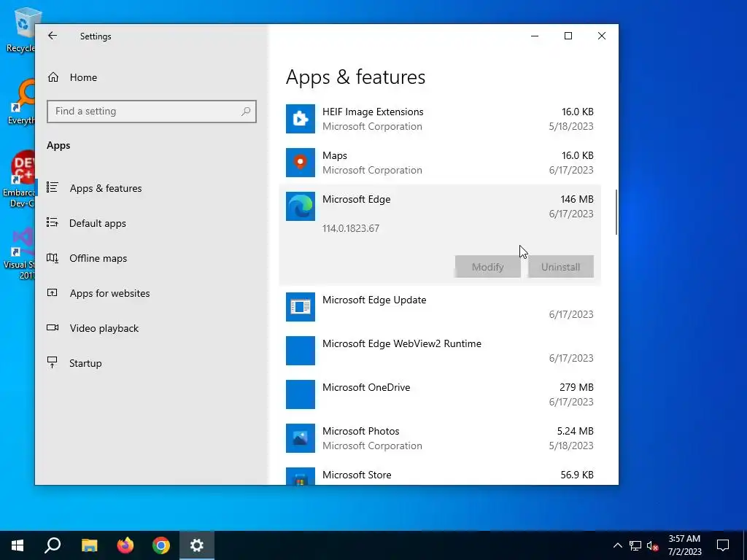Image resolution: width=747 pixels, height=560 pixels.
Task: Open the Windows Start menu
Action: 18,545
